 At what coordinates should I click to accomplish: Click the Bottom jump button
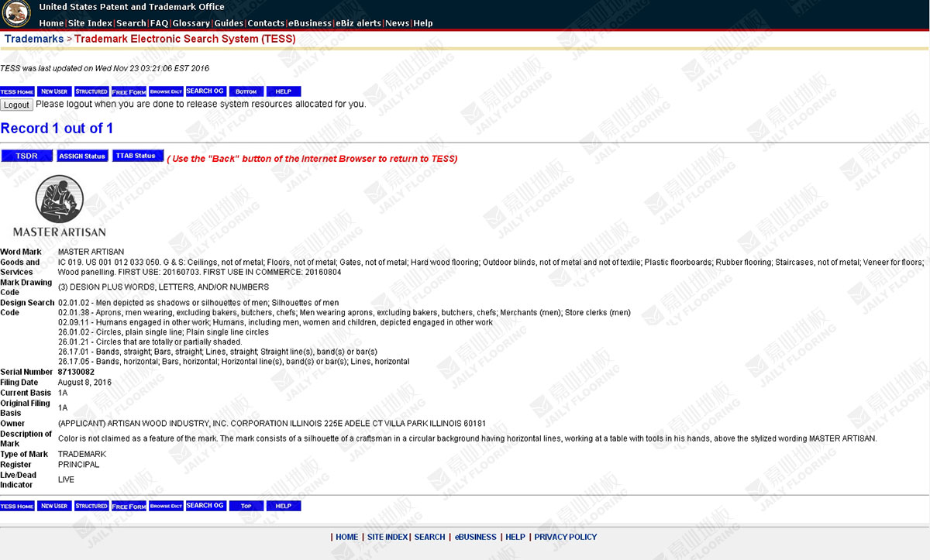[246, 91]
